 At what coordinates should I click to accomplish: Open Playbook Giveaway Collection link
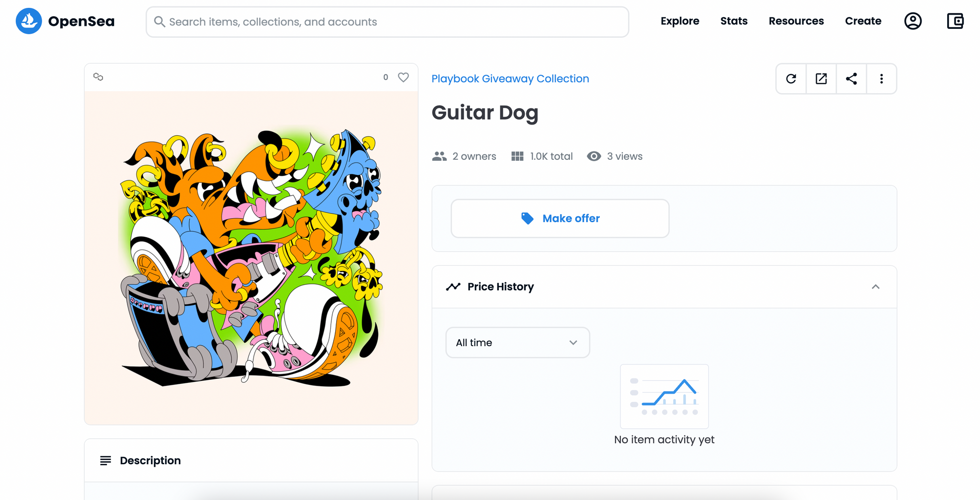pyautogui.click(x=510, y=79)
